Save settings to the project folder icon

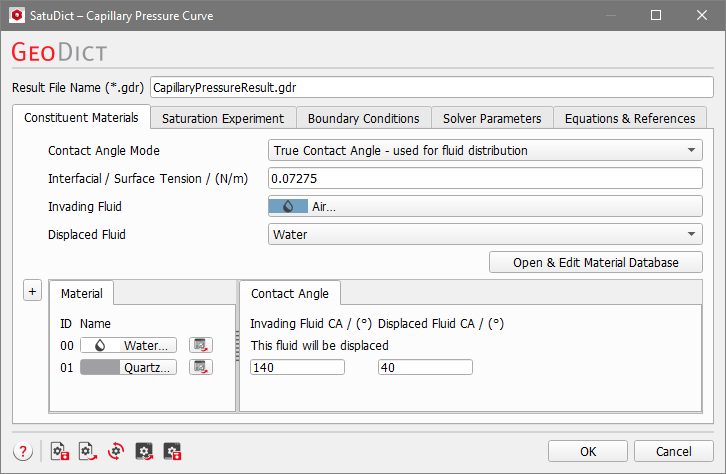click(172, 451)
